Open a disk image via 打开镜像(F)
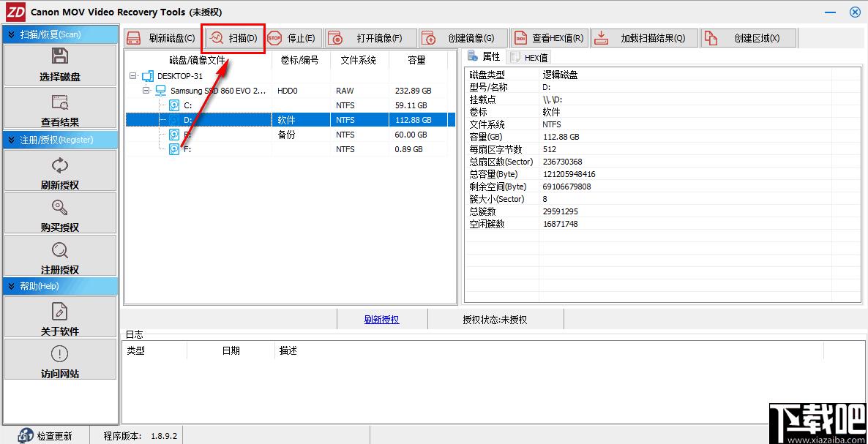The width and height of the screenshot is (868, 444). point(371,38)
